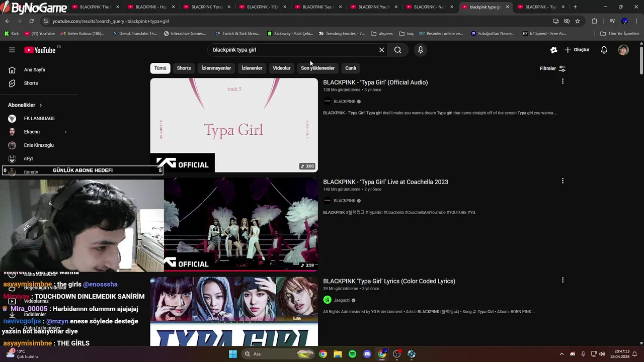Open a new browser tab
Screen dimensions: 644x362
point(575,7)
